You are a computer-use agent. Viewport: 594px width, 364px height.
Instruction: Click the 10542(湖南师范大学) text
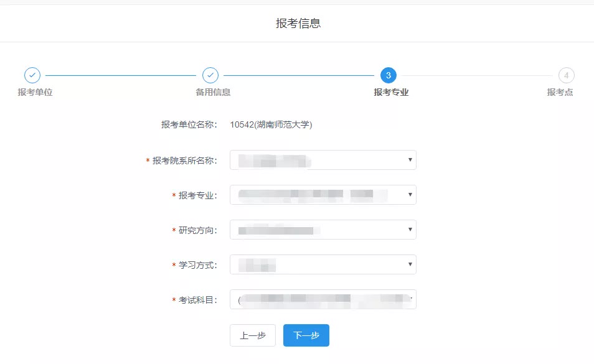(271, 124)
